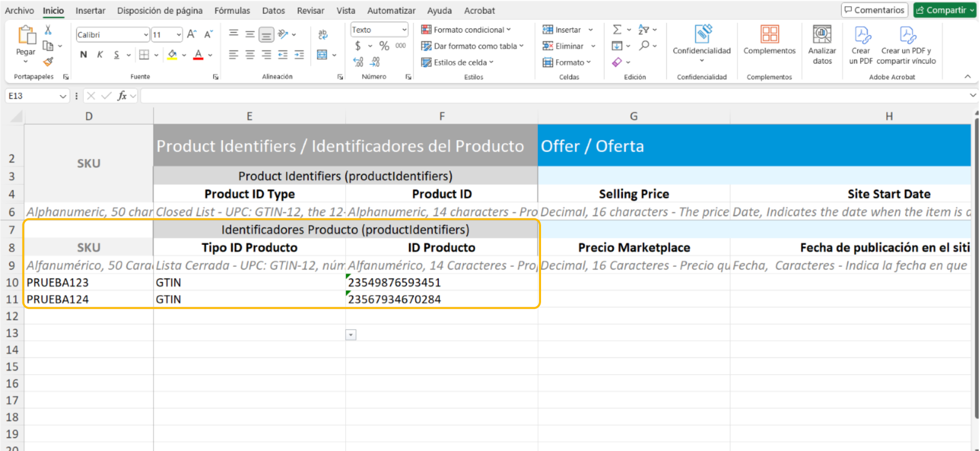This screenshot has width=980, height=451.
Task: Toggle align text right
Action: (266, 55)
